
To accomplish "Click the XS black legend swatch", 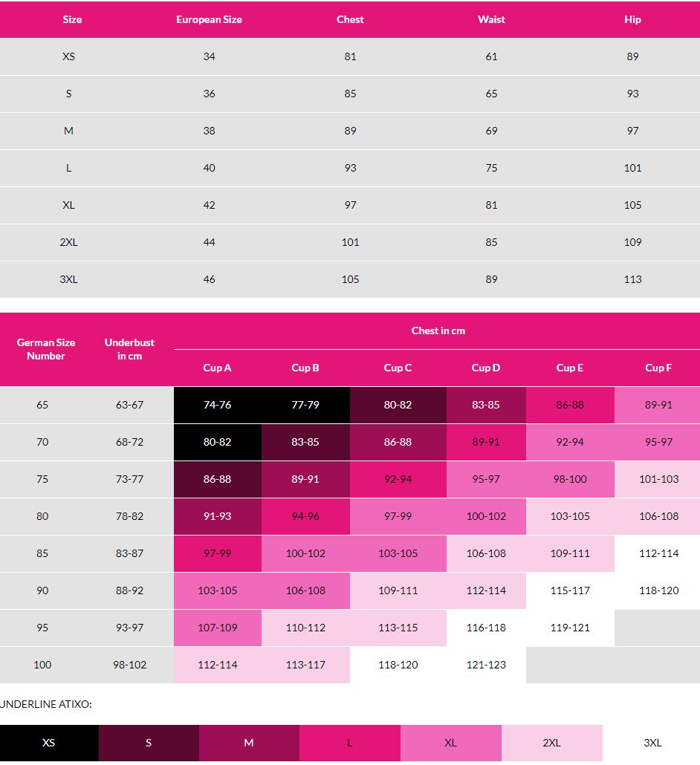I will [x=49, y=743].
